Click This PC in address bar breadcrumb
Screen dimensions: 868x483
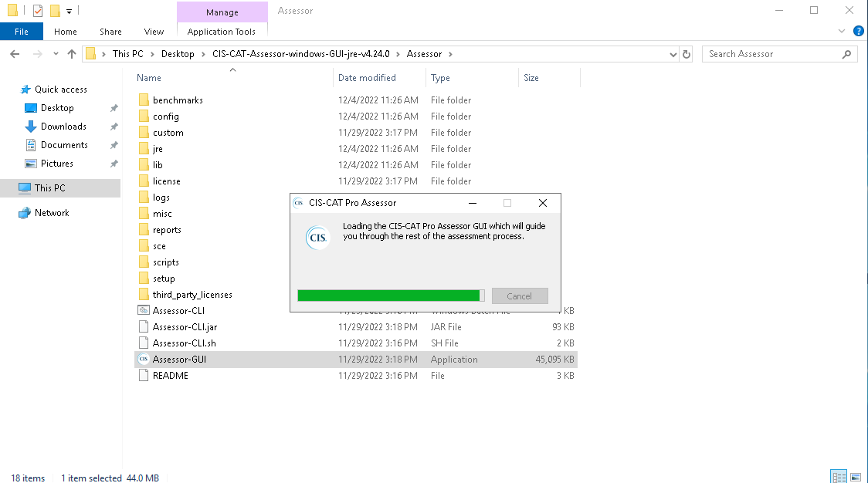[128, 54]
